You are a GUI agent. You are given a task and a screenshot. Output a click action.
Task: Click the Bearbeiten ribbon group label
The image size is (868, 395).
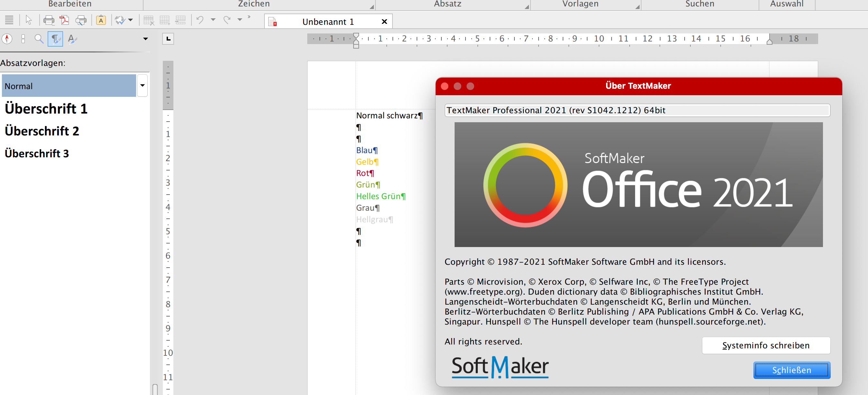(x=70, y=4)
